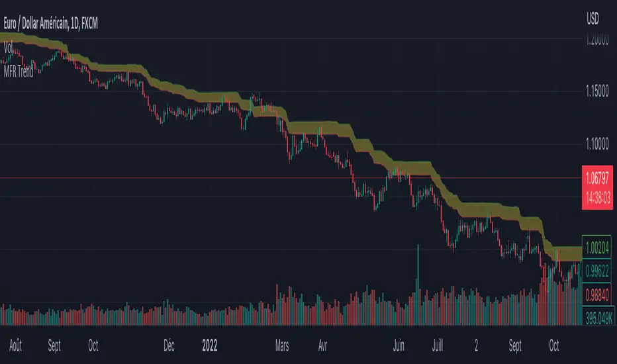Click the 2022 year label on the time axis
This screenshot has width=617, height=364.
coord(209,345)
